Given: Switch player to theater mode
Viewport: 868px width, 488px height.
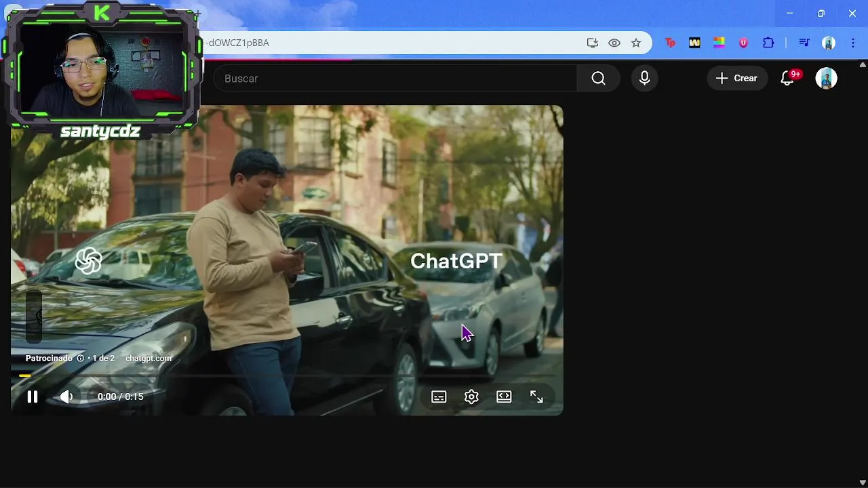Looking at the screenshot, I should point(504,397).
